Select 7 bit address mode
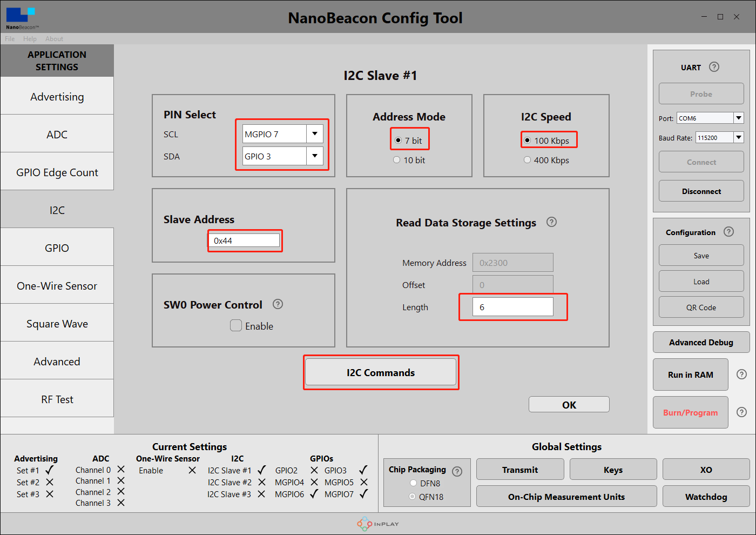Viewport: 756px width, 535px height. point(398,141)
